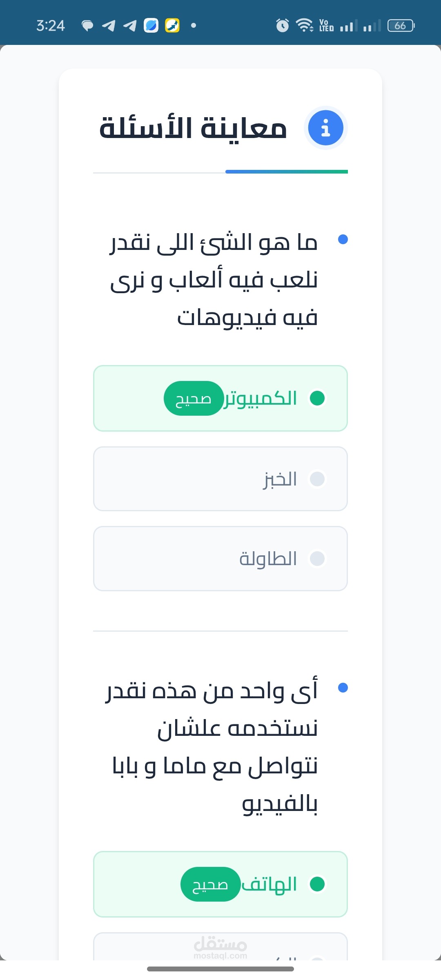Select the الطاولة radio button
Viewport: 441px width, 980px height.
click(x=317, y=559)
